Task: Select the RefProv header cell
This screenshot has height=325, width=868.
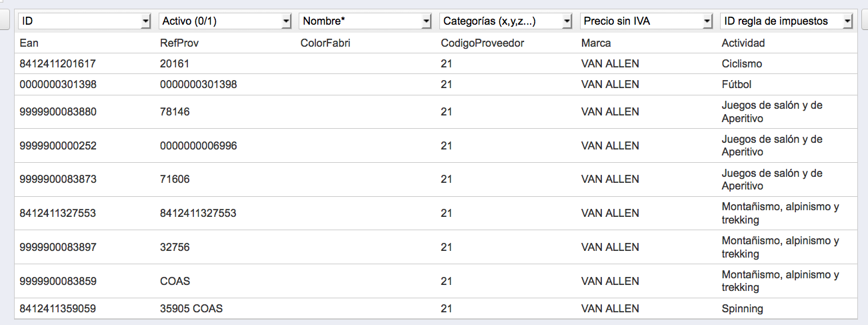Action: (x=179, y=43)
